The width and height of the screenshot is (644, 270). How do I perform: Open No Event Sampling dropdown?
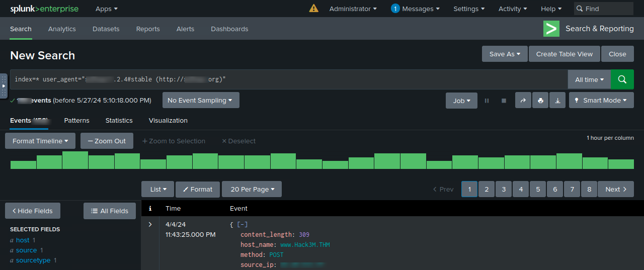(x=201, y=100)
